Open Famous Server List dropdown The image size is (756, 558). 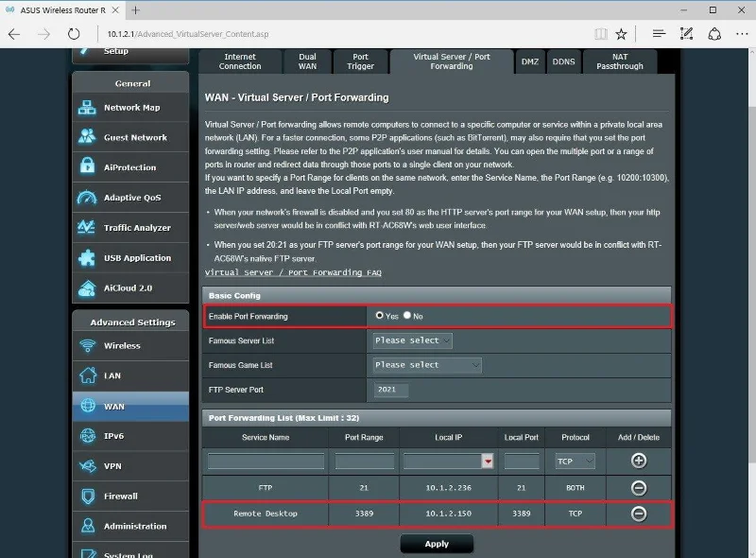tap(412, 340)
